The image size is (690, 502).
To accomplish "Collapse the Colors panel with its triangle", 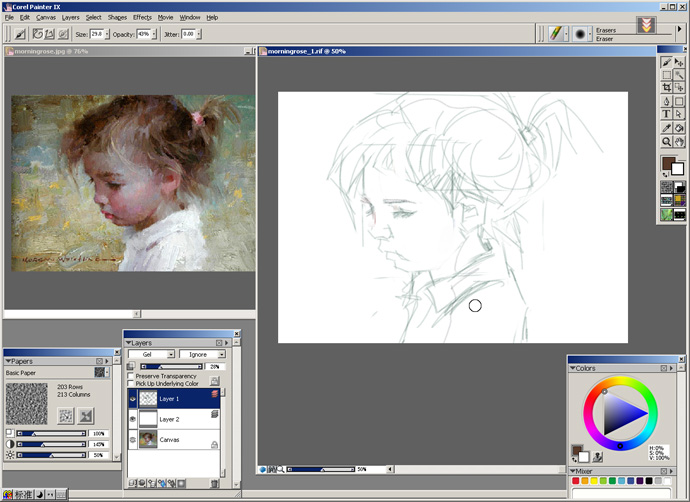I will click(x=573, y=368).
